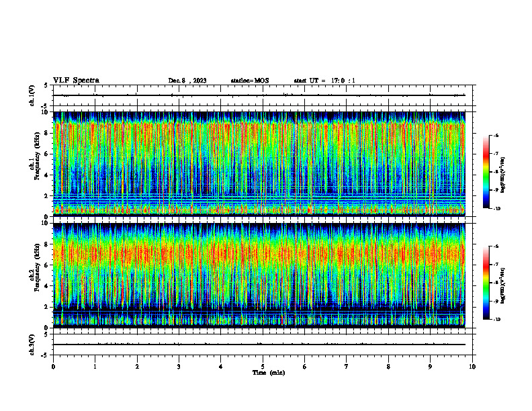
Task: Click the ch.1 color bar log(PSD) label
Action: (503, 175)
